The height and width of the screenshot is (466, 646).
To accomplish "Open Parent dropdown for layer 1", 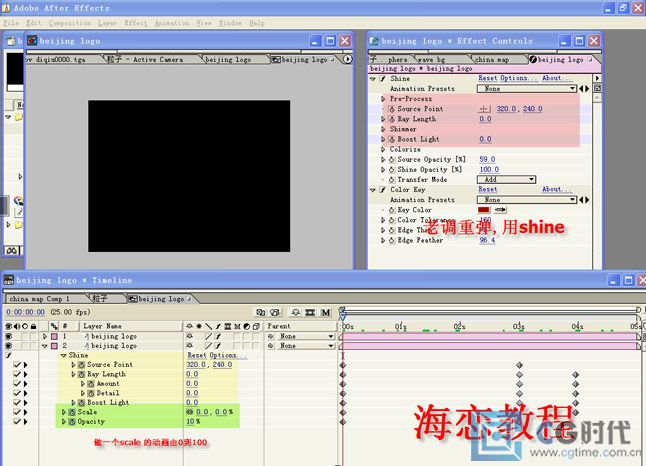I will click(305, 336).
